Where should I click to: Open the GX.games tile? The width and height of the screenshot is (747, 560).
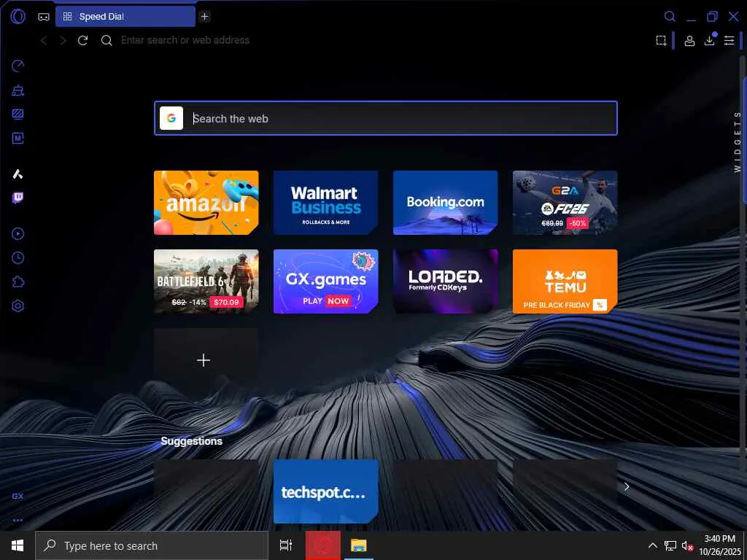326,281
